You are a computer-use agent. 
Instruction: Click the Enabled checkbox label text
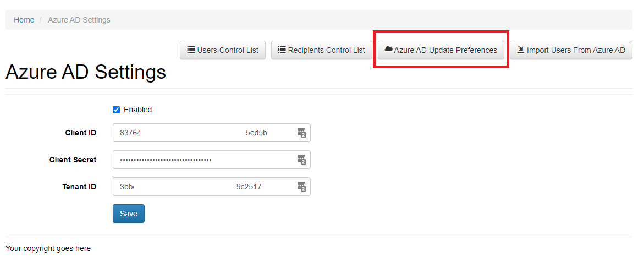coord(137,110)
